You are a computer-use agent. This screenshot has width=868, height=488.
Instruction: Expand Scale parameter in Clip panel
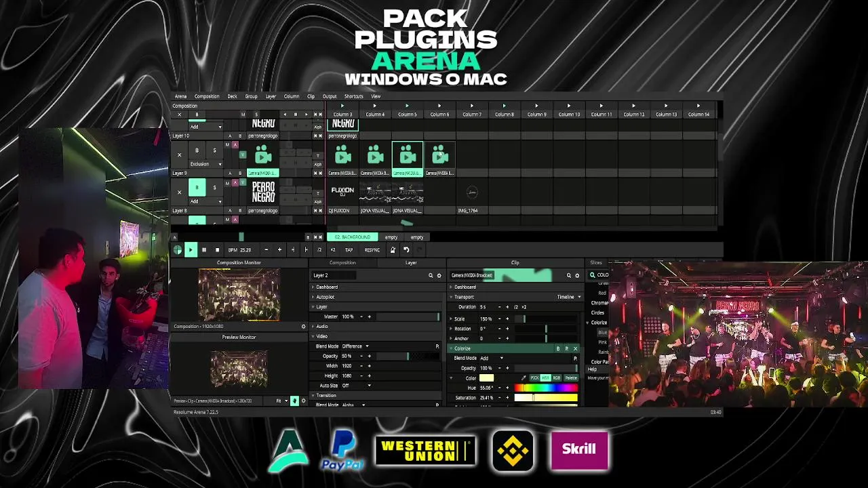pyautogui.click(x=452, y=319)
